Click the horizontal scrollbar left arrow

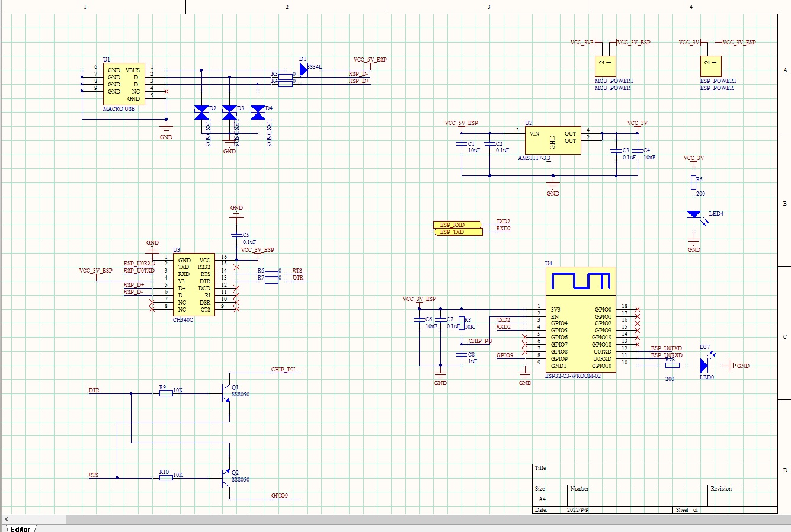pyautogui.click(x=6, y=519)
